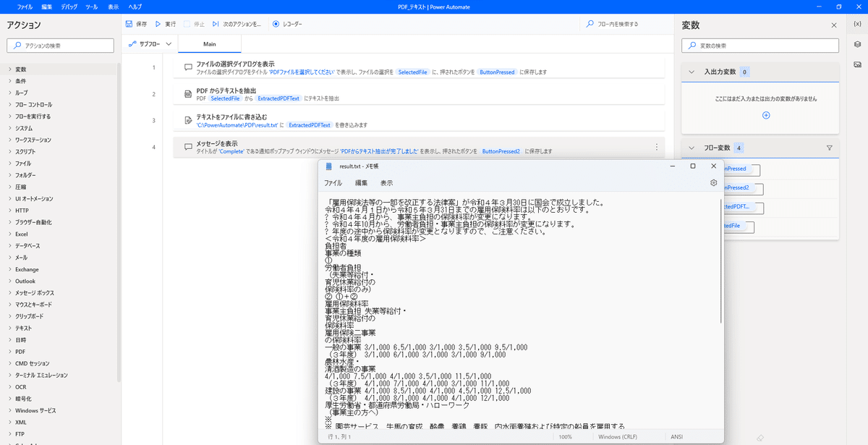Switch to the Main tab

[210, 43]
